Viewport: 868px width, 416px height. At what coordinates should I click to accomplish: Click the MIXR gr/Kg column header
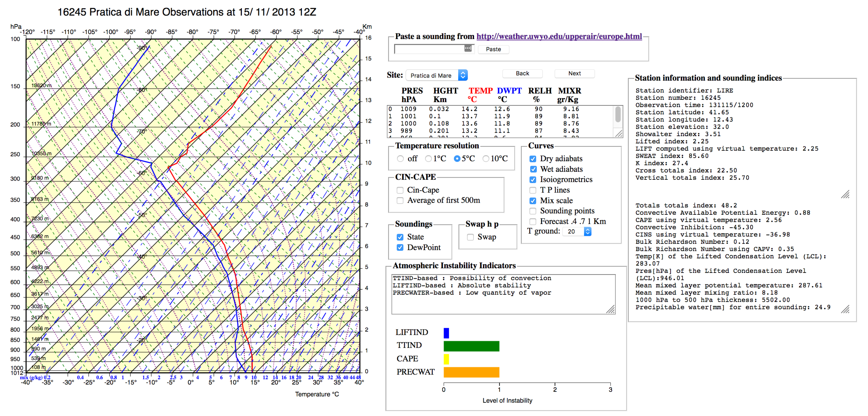[x=569, y=95]
